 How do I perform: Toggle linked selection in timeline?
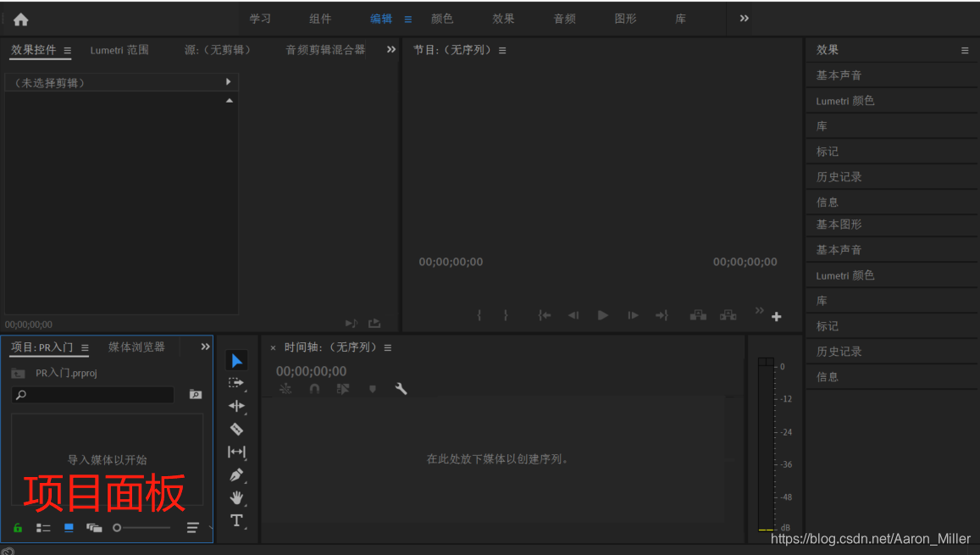343,389
